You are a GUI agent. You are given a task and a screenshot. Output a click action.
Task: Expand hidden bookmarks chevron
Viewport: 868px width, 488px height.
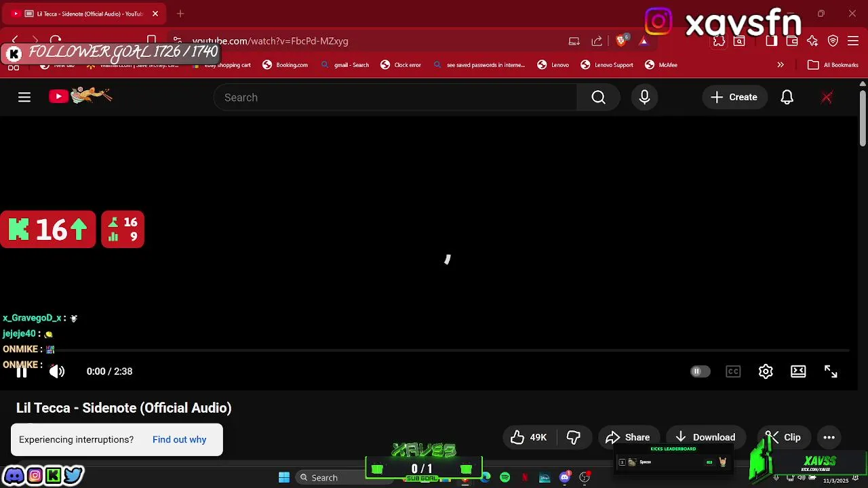pyautogui.click(x=781, y=65)
